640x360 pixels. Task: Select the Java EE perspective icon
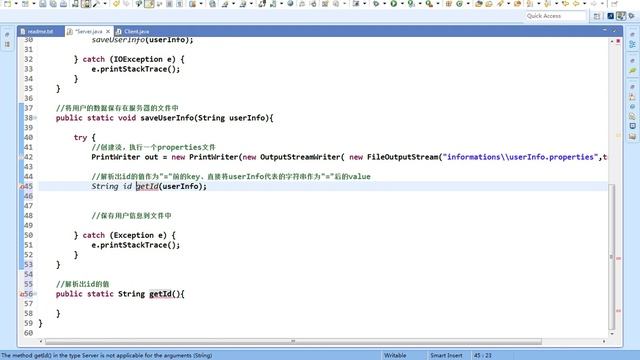coord(610,16)
